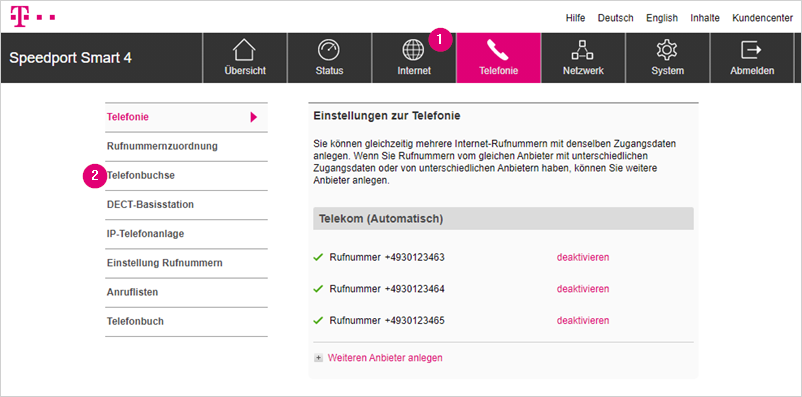This screenshot has height=397, width=802.
Task: Click green checkmark for Rufnummer +4930123463
Action: (x=318, y=257)
